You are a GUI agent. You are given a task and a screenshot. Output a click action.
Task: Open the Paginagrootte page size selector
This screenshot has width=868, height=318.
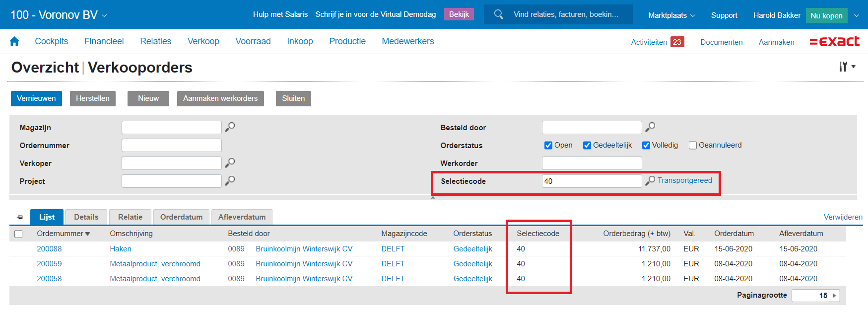coord(815,296)
